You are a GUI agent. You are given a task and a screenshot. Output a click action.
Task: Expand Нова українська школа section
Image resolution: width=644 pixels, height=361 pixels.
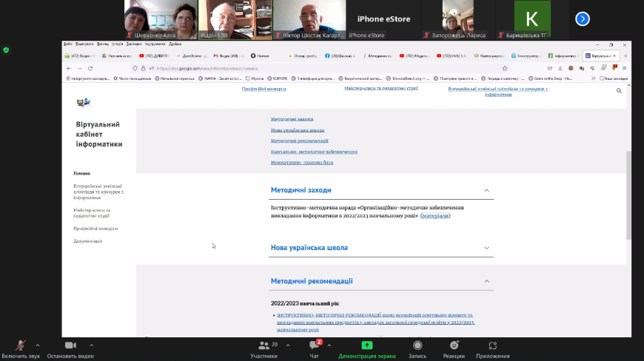(486, 248)
